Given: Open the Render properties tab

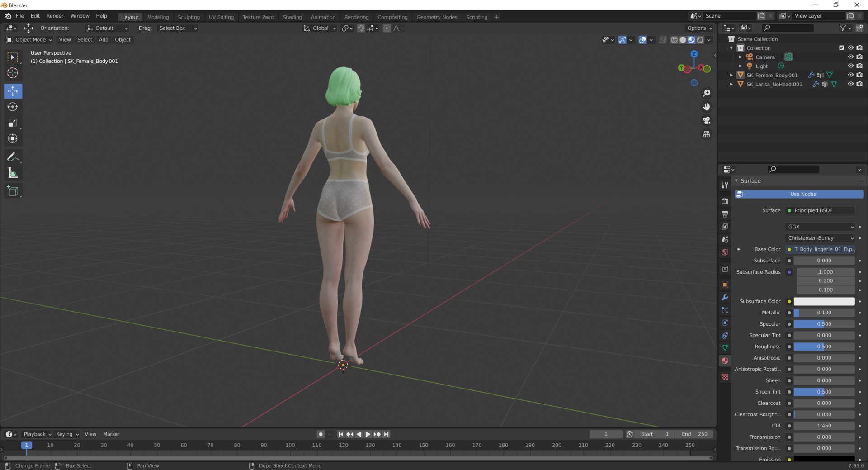Looking at the screenshot, I should [725, 201].
